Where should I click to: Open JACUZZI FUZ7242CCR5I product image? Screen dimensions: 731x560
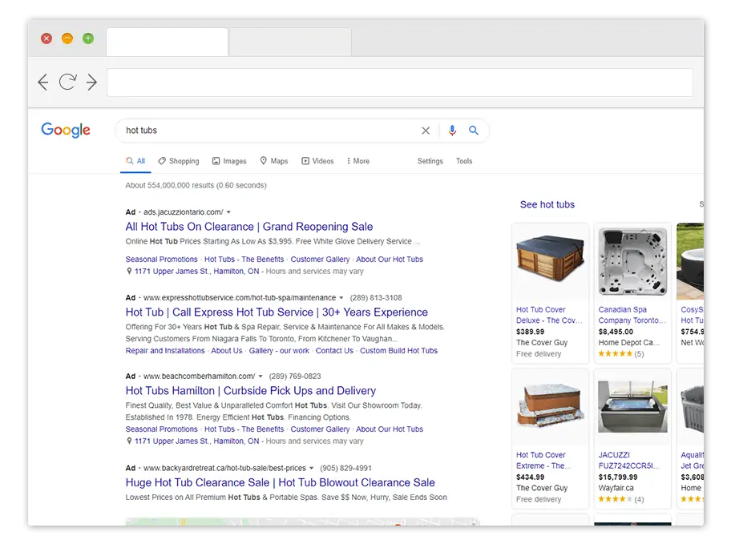click(632, 406)
